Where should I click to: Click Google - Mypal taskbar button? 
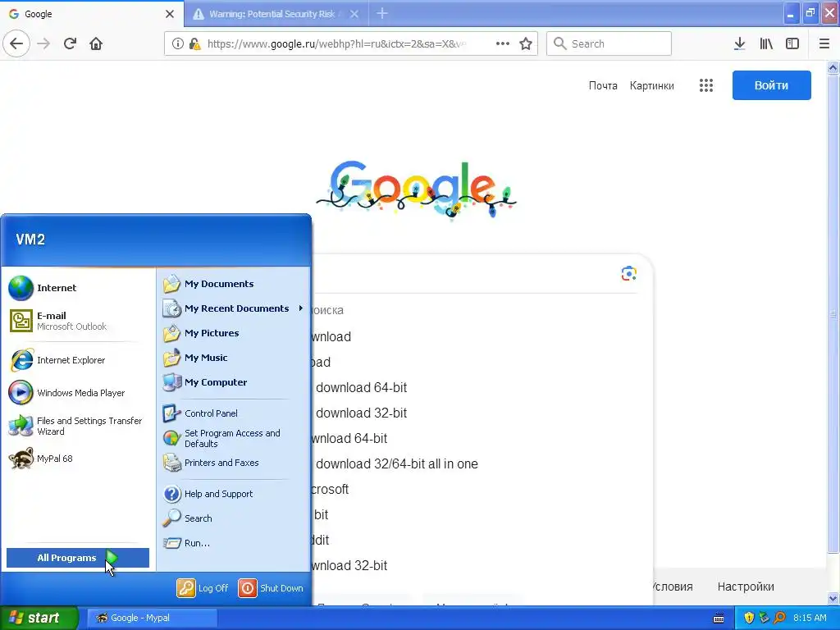(x=152, y=618)
